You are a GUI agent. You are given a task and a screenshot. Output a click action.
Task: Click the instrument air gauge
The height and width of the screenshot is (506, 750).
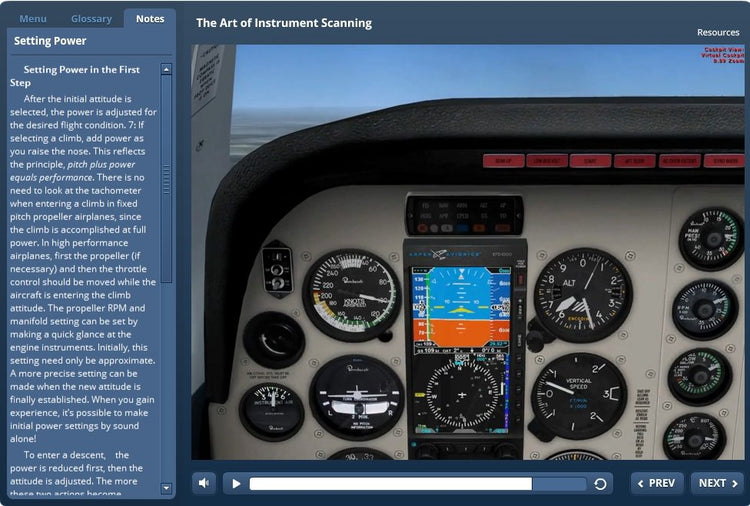tap(271, 411)
